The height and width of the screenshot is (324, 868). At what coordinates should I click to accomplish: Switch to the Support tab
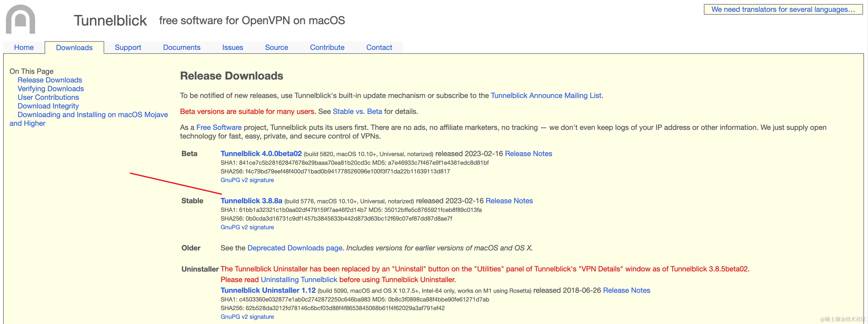128,47
